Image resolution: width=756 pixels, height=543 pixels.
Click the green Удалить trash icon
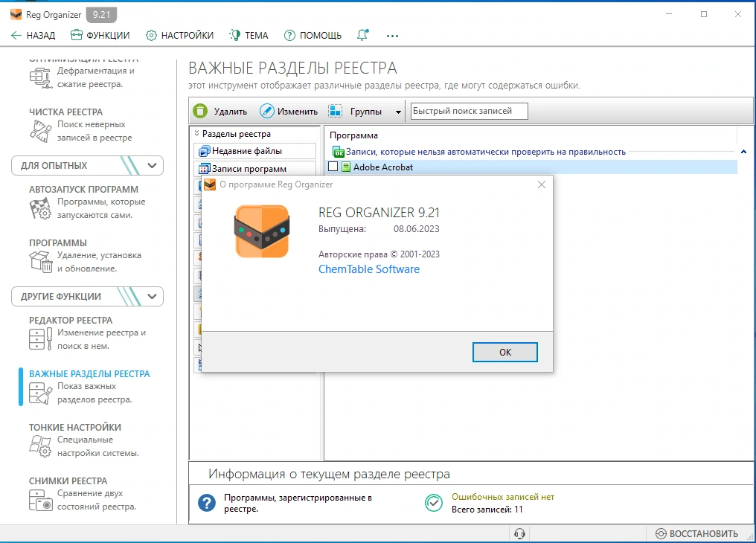tap(200, 111)
